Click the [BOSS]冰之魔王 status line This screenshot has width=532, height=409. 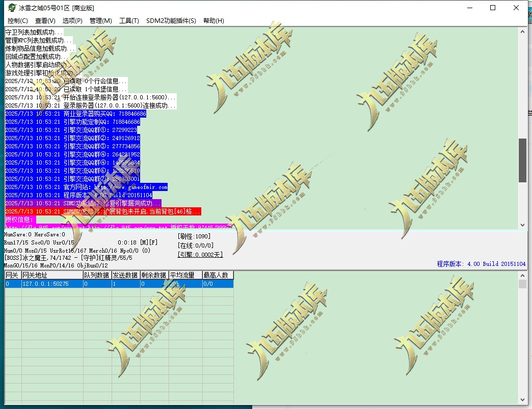pos(68,258)
